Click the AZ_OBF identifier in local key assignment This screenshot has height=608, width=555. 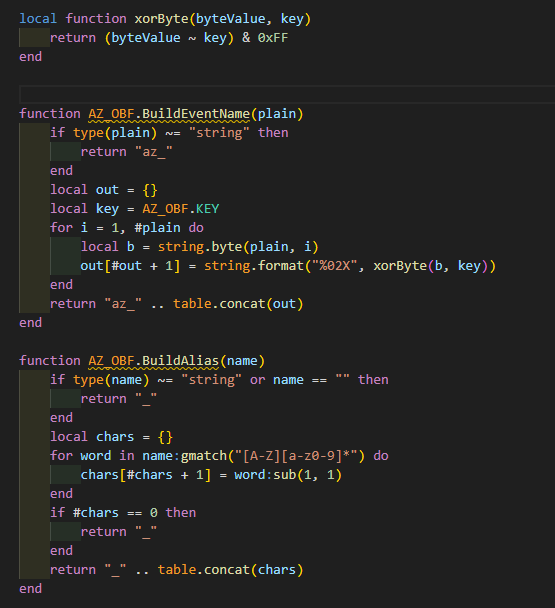click(165, 209)
